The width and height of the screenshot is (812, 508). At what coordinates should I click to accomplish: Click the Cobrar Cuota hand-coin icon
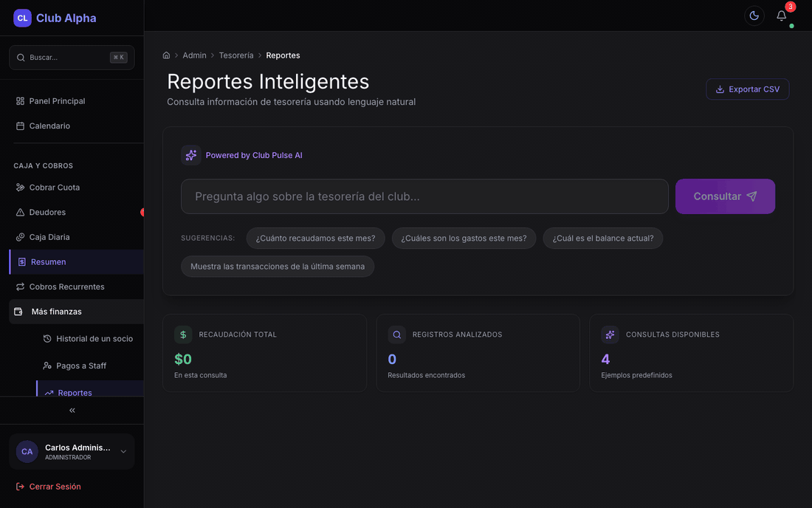tap(20, 188)
